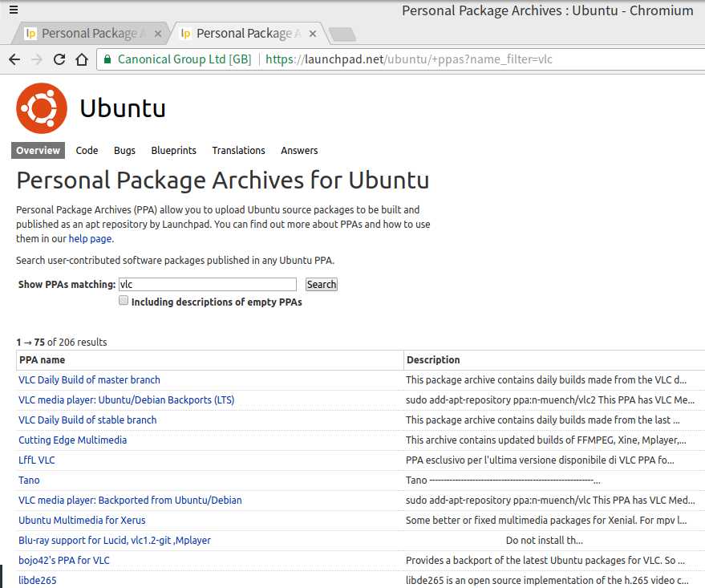705x588 pixels.
Task: Open the hamburger window menu icon
Action: pos(14,10)
